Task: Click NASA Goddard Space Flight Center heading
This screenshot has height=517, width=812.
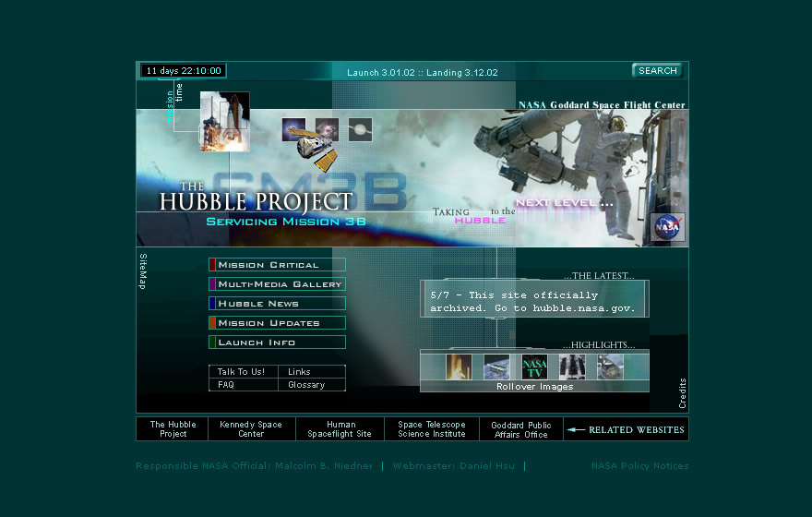Action: (x=602, y=104)
